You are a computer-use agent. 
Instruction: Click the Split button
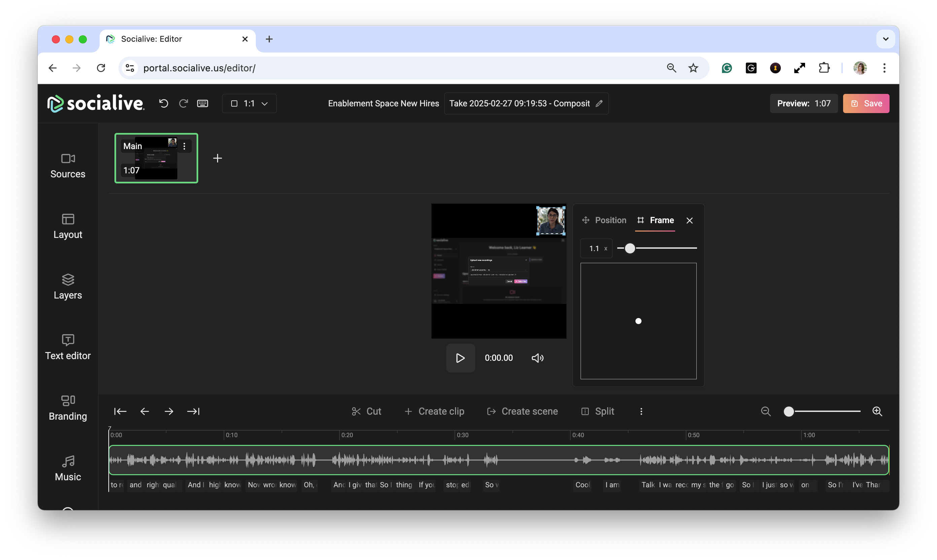pyautogui.click(x=597, y=411)
